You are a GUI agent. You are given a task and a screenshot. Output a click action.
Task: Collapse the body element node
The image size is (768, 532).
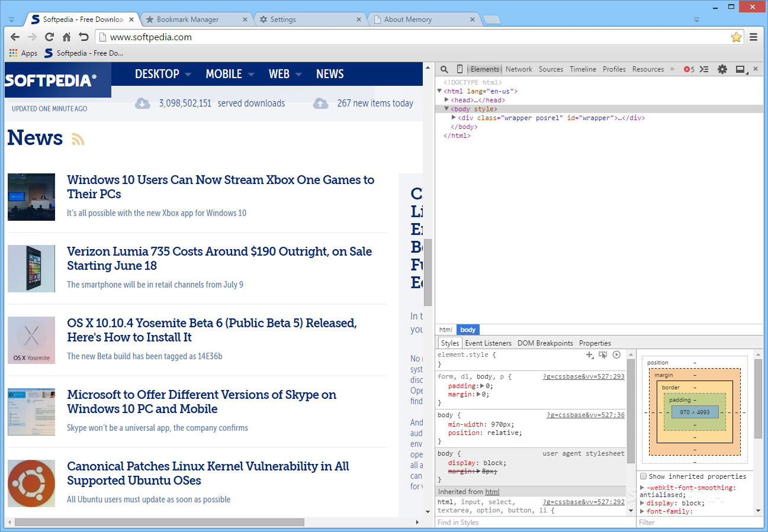click(x=447, y=109)
